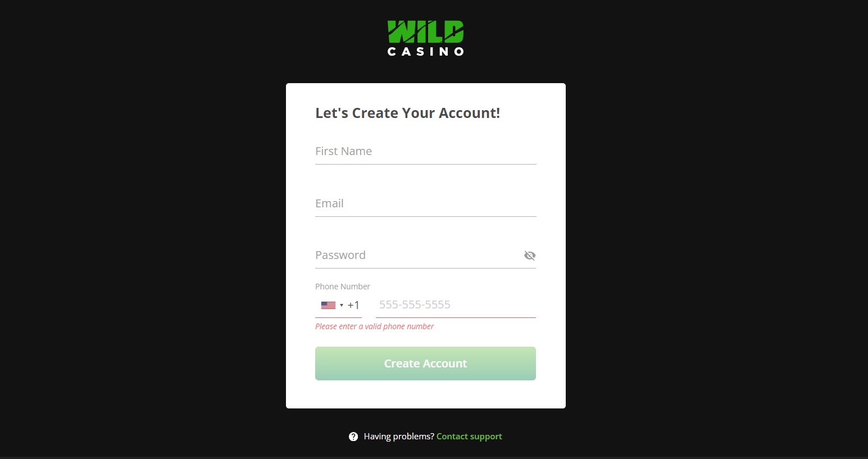Viewport: 868px width, 459px height.
Task: Submit with the Create Account button
Action: (x=425, y=363)
